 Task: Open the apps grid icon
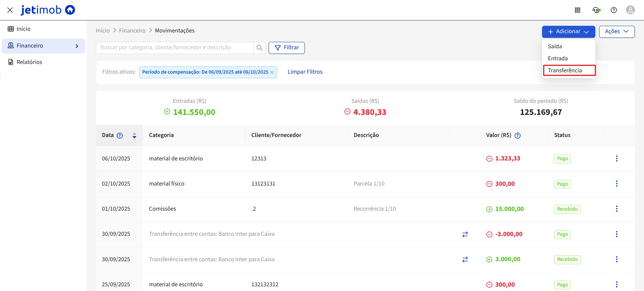click(x=577, y=10)
